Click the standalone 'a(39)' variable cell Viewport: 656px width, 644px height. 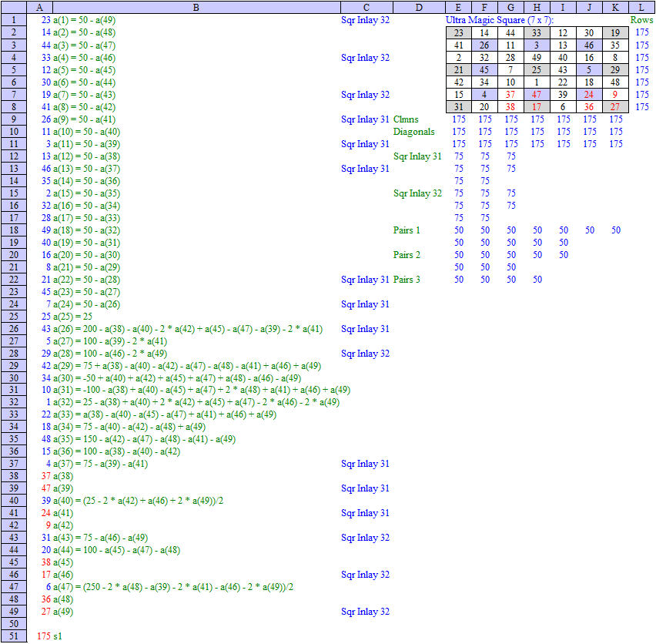(x=63, y=488)
